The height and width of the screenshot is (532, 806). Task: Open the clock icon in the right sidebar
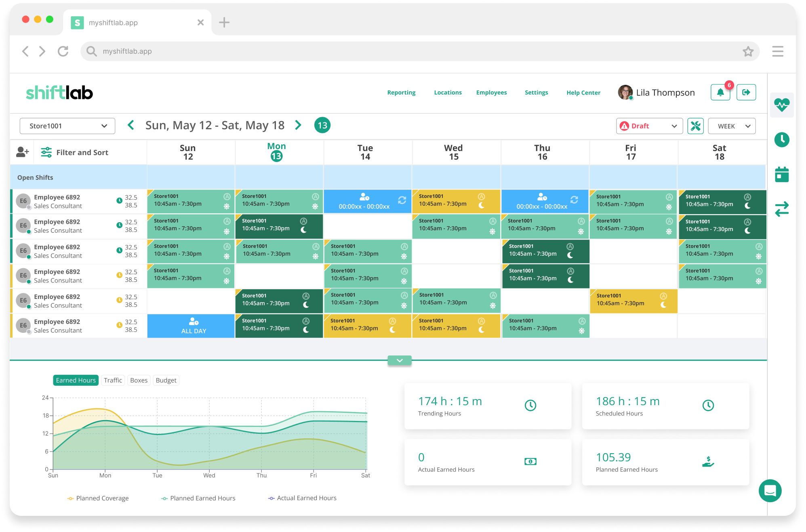point(782,140)
